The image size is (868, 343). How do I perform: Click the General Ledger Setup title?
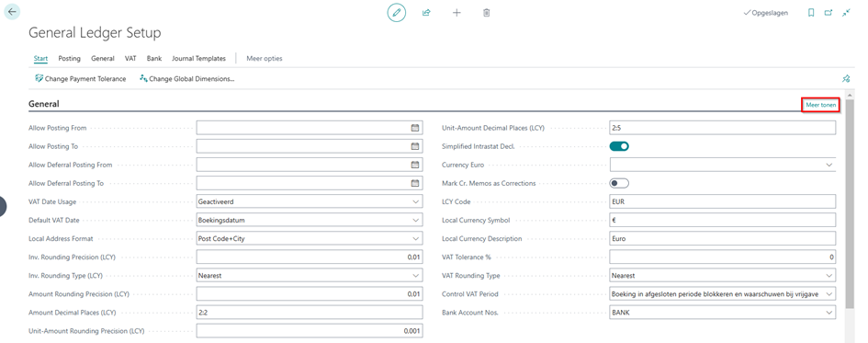click(95, 33)
